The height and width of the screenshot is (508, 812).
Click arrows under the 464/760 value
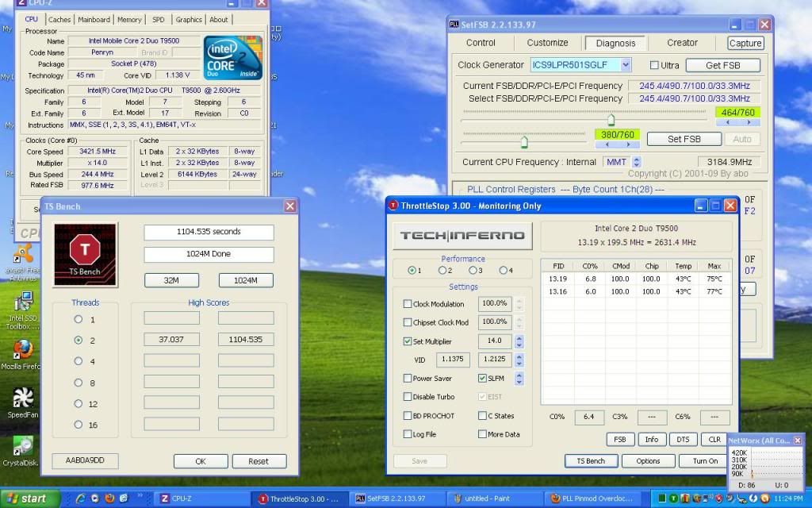[738, 122]
